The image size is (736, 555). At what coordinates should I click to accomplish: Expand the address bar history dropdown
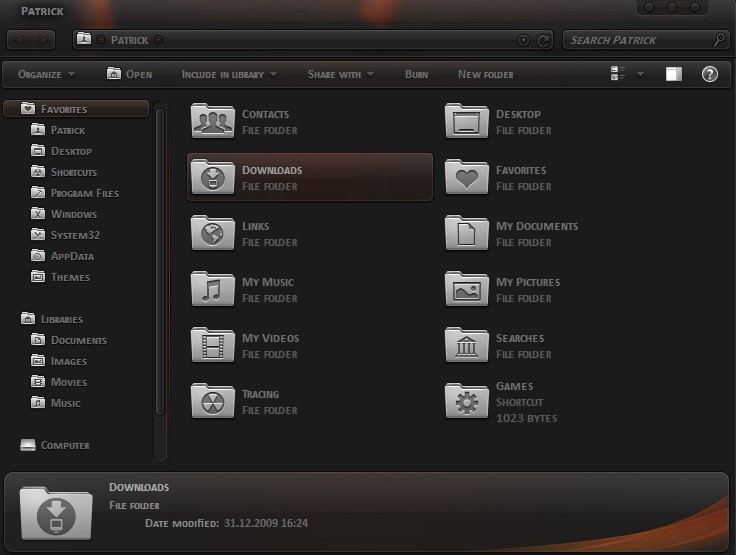click(x=523, y=40)
